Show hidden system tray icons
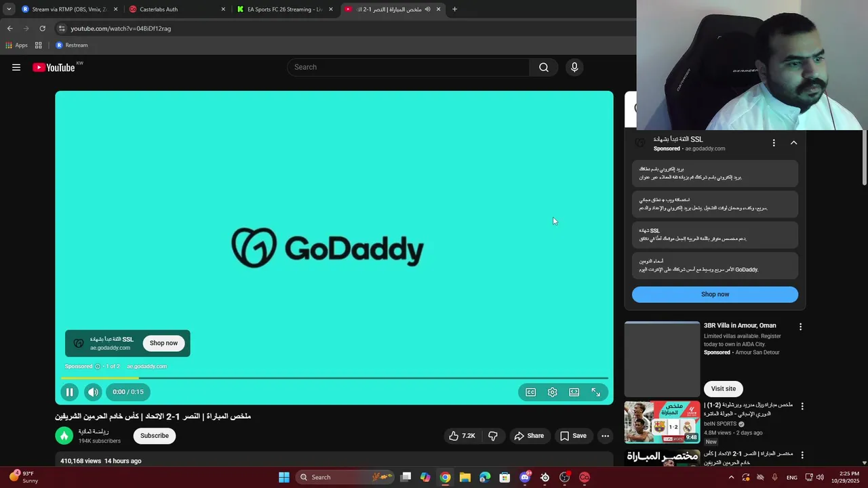 coord(731,477)
